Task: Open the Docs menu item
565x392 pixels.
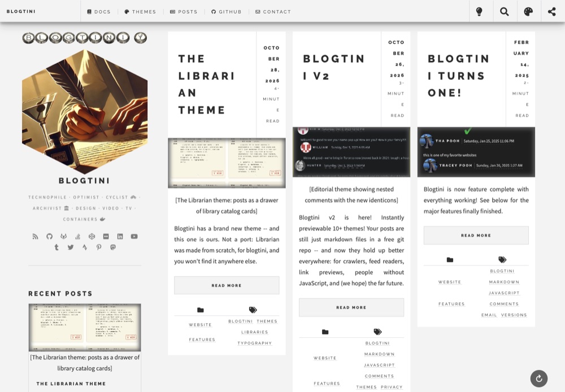Action: tap(99, 11)
